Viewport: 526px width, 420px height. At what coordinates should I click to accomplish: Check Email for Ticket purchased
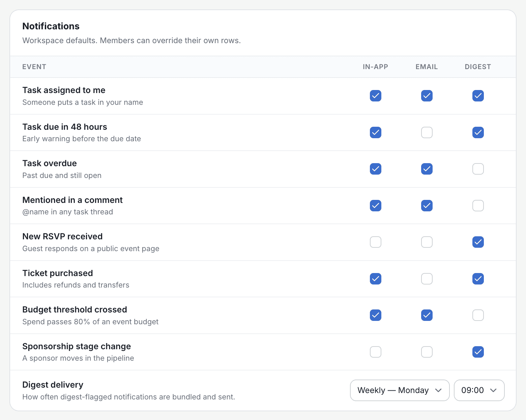(x=427, y=279)
